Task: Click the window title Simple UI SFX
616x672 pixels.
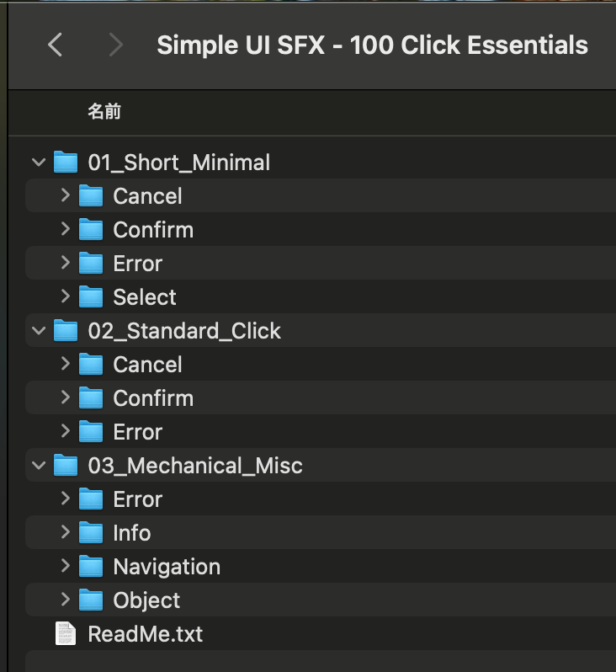Action: click(x=372, y=45)
